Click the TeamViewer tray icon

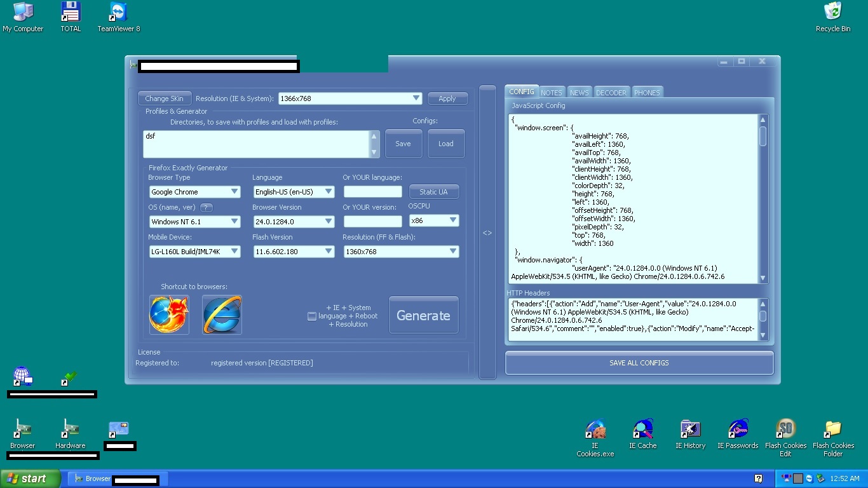tap(810, 478)
